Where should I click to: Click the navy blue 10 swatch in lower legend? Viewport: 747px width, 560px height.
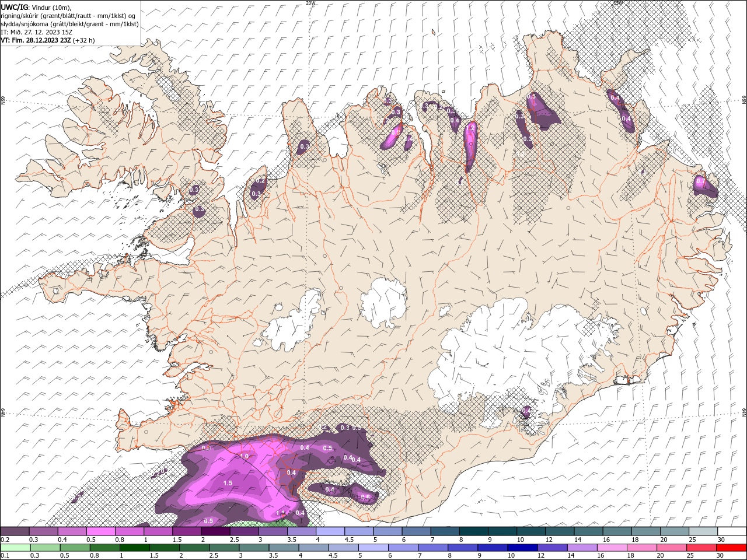click(x=522, y=548)
